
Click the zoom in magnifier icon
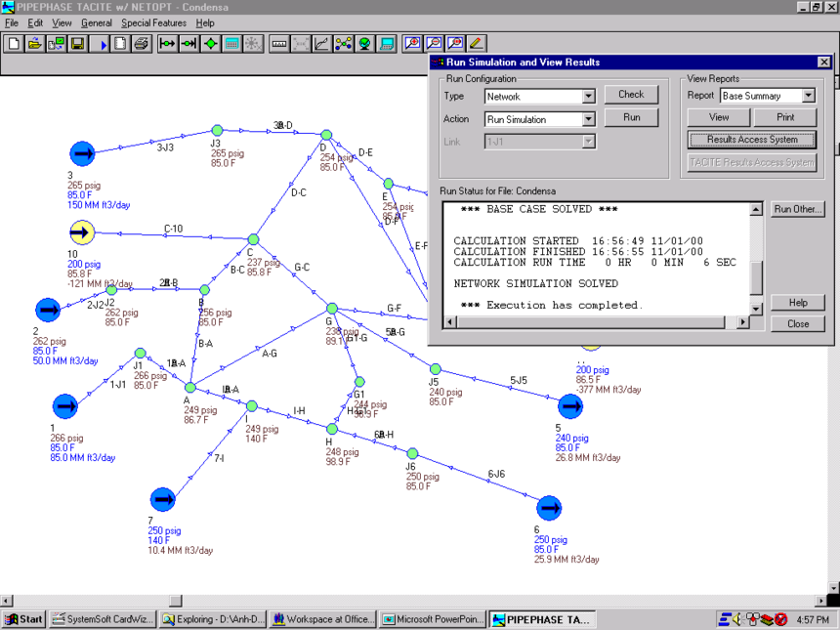click(413, 44)
